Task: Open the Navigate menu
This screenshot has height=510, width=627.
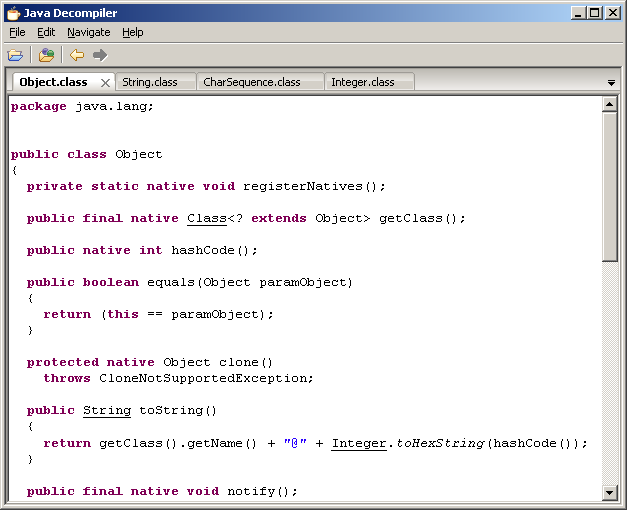Action: (89, 32)
